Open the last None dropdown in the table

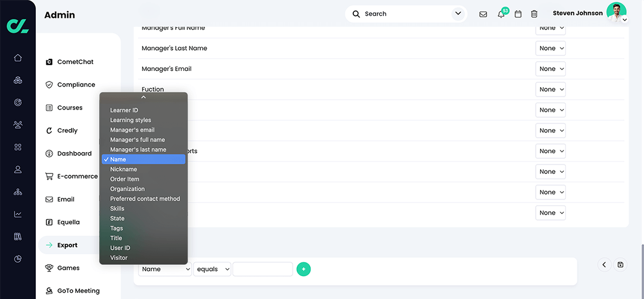pos(551,213)
